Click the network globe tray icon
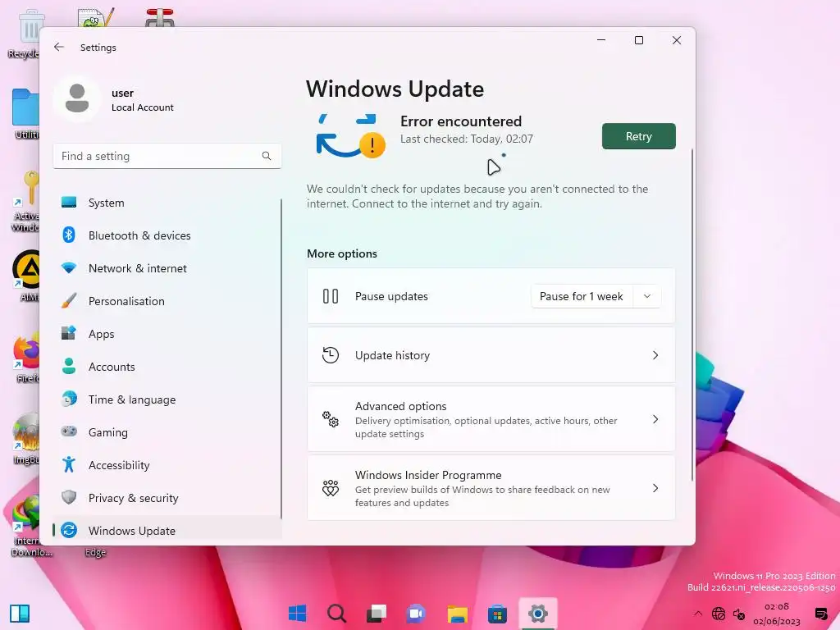 pyautogui.click(x=719, y=614)
